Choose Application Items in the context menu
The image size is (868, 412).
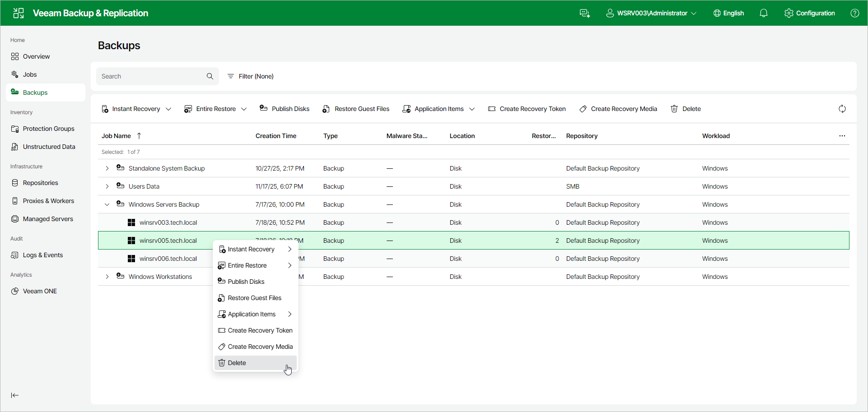click(x=256, y=314)
